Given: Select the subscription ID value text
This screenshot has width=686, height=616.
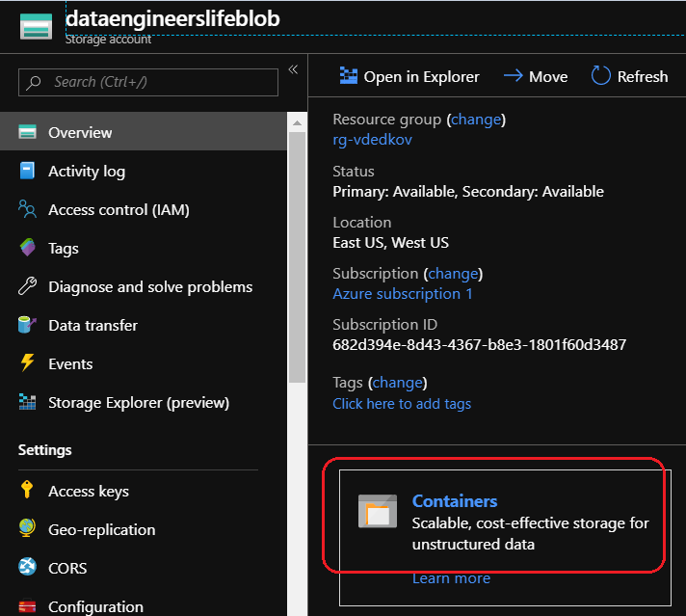Looking at the screenshot, I should [x=479, y=344].
